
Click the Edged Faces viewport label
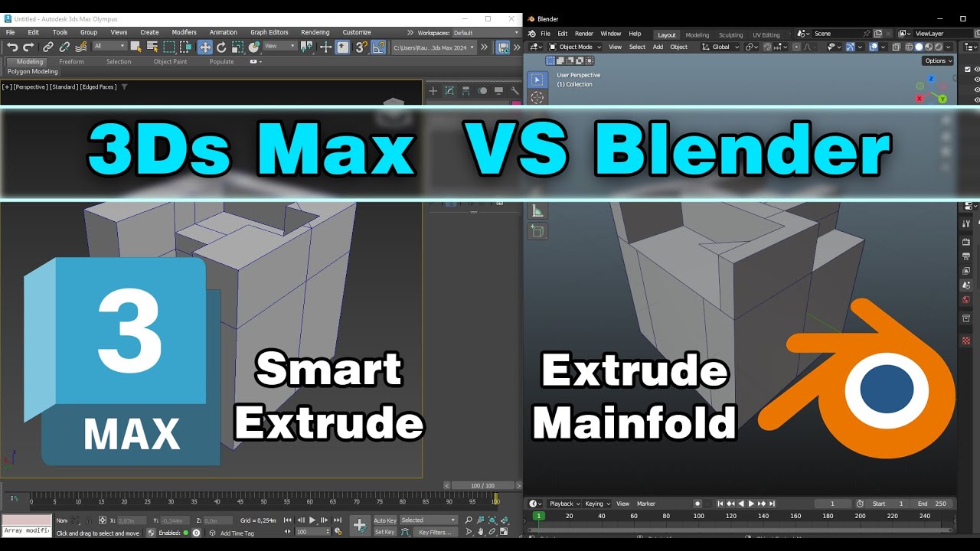[99, 87]
